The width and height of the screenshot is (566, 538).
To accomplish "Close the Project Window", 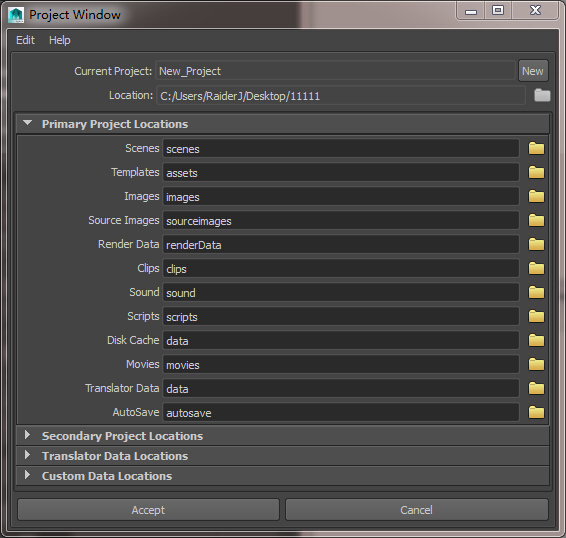I will 535,10.
